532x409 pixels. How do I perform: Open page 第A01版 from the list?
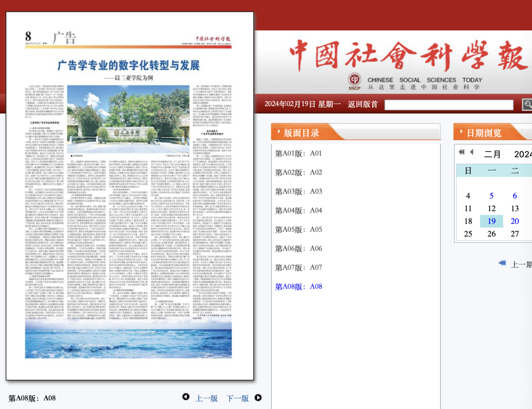(299, 153)
